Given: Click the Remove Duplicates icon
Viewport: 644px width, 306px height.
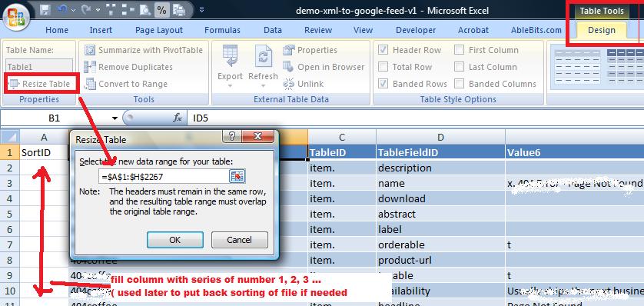Looking at the screenshot, I should 90,67.
